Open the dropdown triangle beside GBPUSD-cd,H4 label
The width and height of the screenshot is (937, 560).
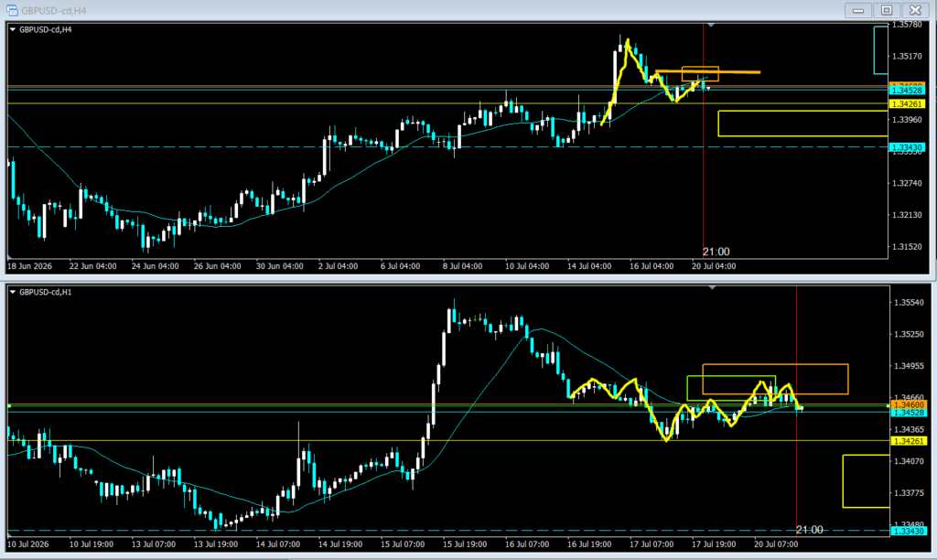[13, 29]
